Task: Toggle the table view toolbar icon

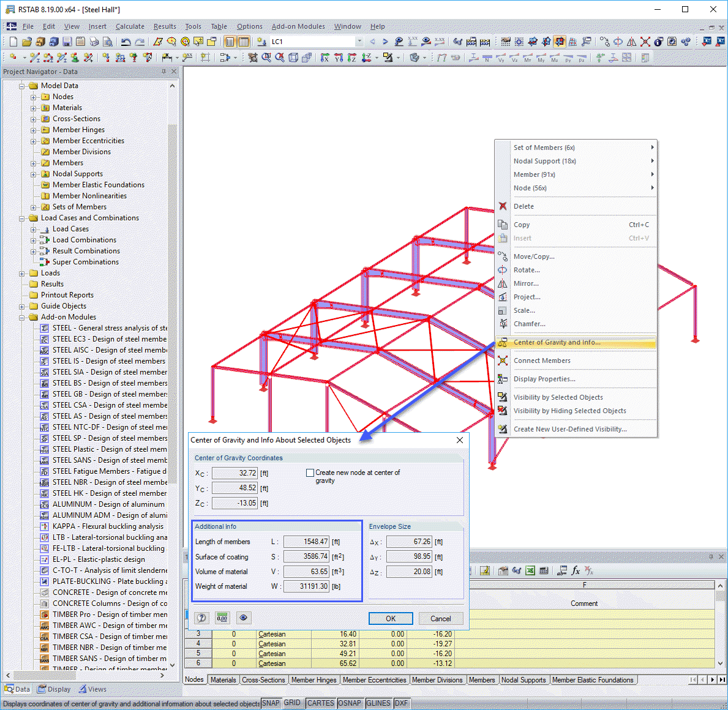Action: [x=243, y=42]
